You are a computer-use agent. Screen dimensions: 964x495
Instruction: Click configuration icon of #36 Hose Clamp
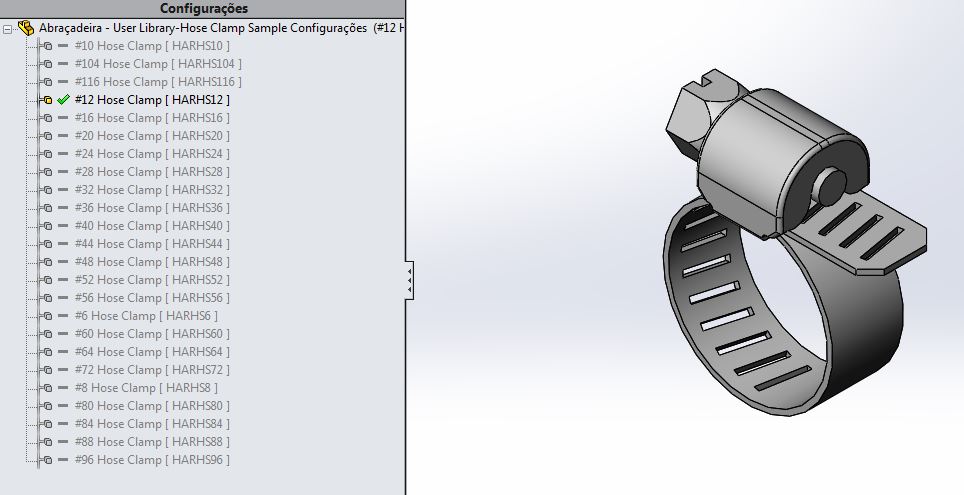(x=47, y=207)
